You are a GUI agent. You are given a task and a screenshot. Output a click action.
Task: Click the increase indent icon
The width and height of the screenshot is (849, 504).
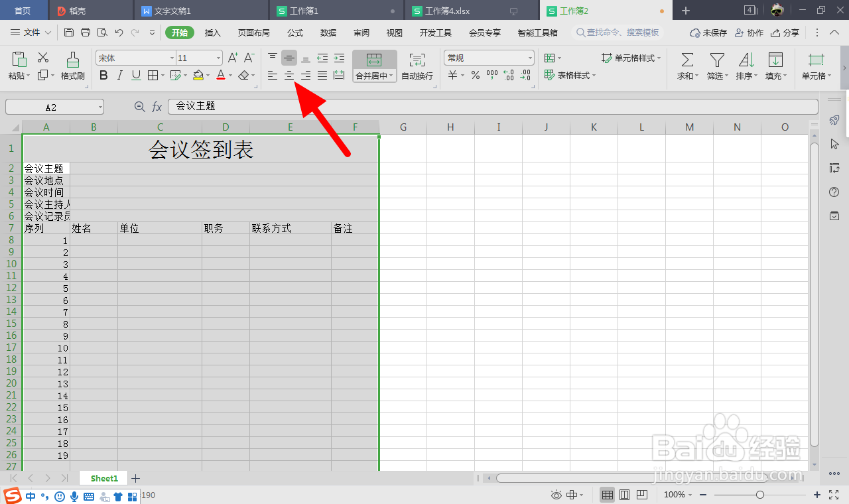[339, 58]
